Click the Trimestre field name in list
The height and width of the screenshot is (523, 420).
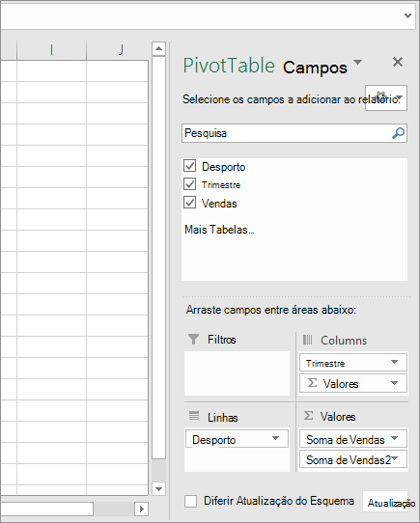(x=221, y=184)
